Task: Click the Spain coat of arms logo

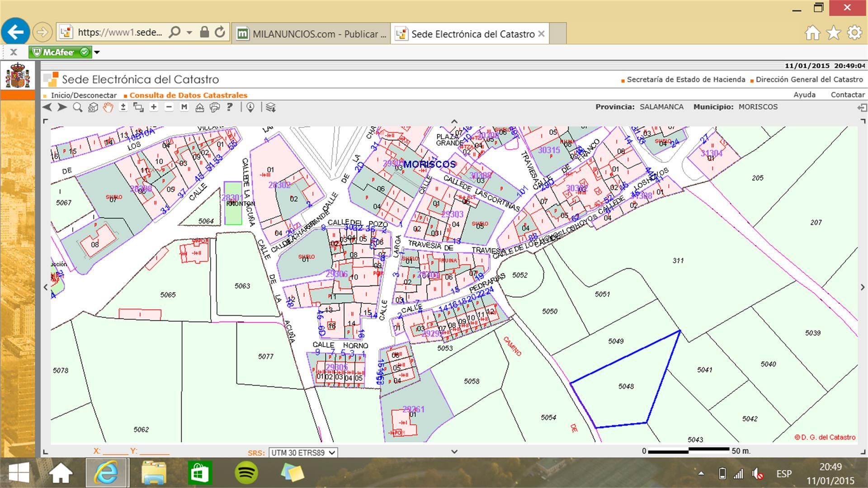Action: point(18,76)
